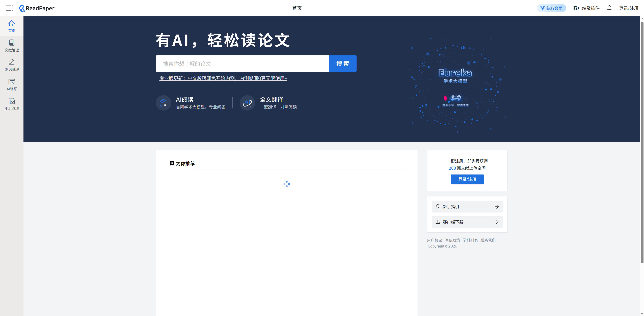
Task: Click the AI阅读 heading text
Action: click(184, 100)
